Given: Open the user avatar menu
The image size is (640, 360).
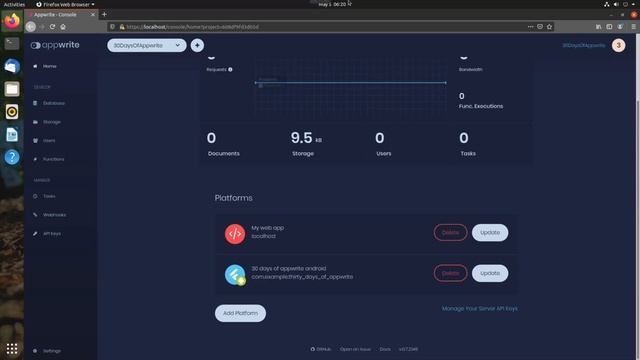Looking at the screenshot, I should 618,45.
